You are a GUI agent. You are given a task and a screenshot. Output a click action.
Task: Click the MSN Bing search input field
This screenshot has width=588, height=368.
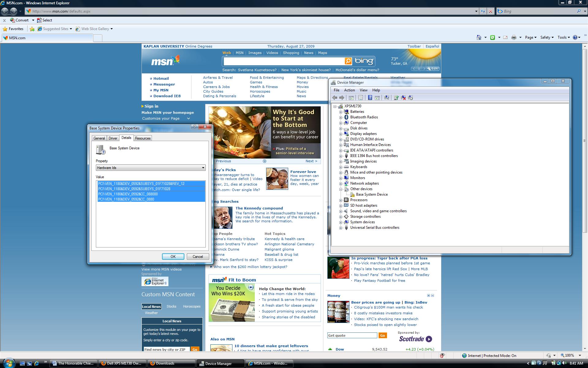pyautogui.click(x=284, y=61)
